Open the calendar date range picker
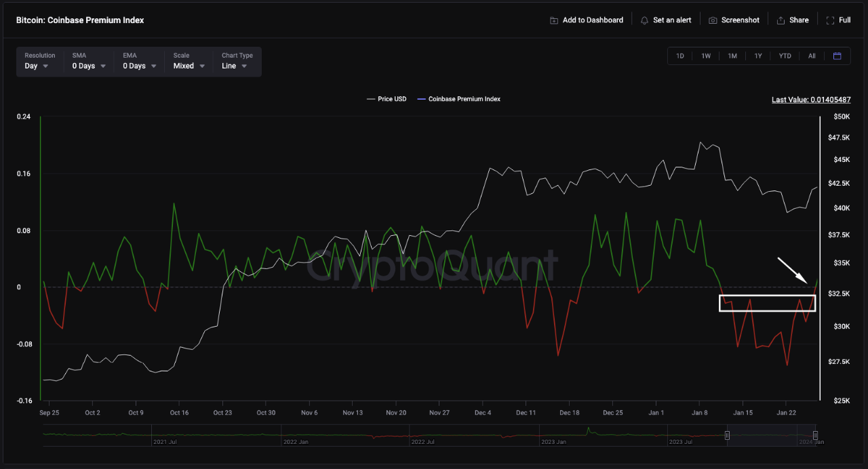The image size is (868, 469). click(837, 56)
